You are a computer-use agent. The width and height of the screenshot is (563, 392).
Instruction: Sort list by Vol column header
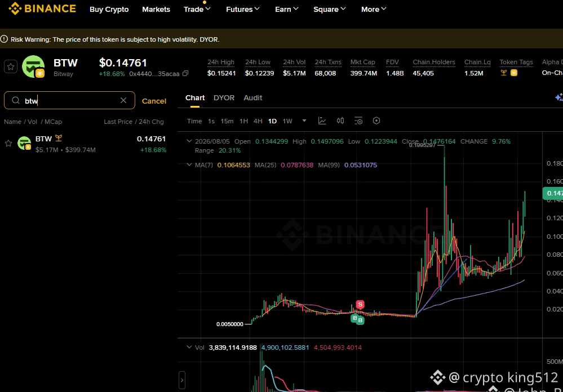pyautogui.click(x=32, y=122)
